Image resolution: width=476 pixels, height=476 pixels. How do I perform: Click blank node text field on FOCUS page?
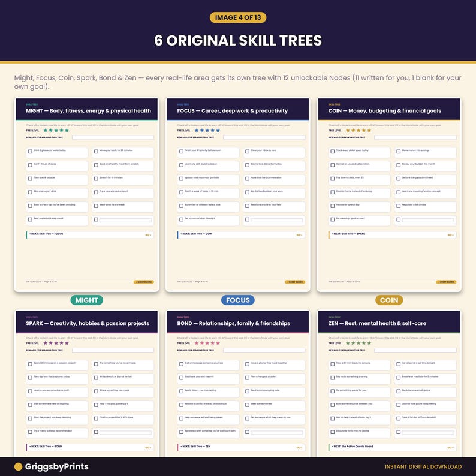(276, 220)
